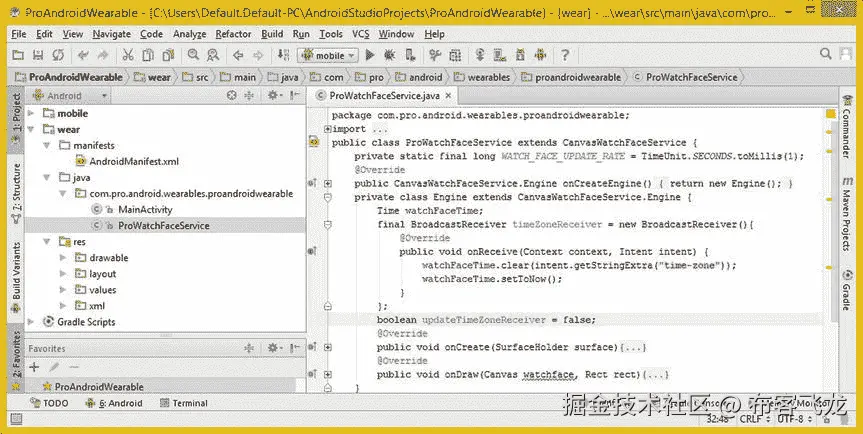The width and height of the screenshot is (863, 434).
Task: Click the Android Device Monitor icon
Action: pos(540,55)
